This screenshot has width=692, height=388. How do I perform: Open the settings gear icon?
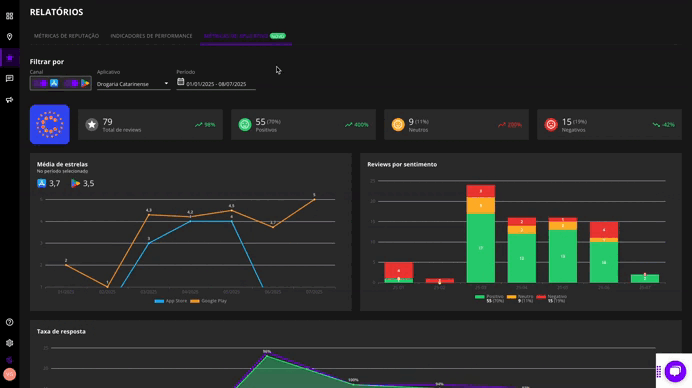pos(9,343)
